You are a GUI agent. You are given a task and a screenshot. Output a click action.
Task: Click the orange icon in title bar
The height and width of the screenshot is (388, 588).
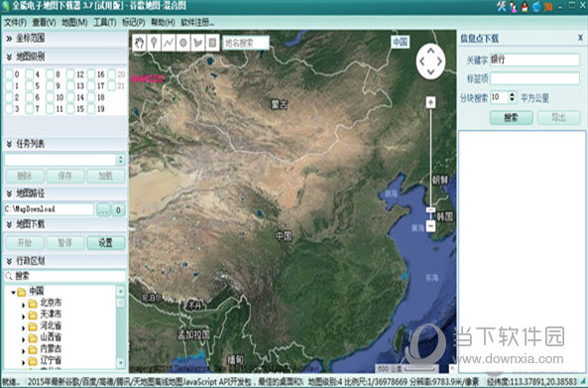pyautogui.click(x=548, y=6)
